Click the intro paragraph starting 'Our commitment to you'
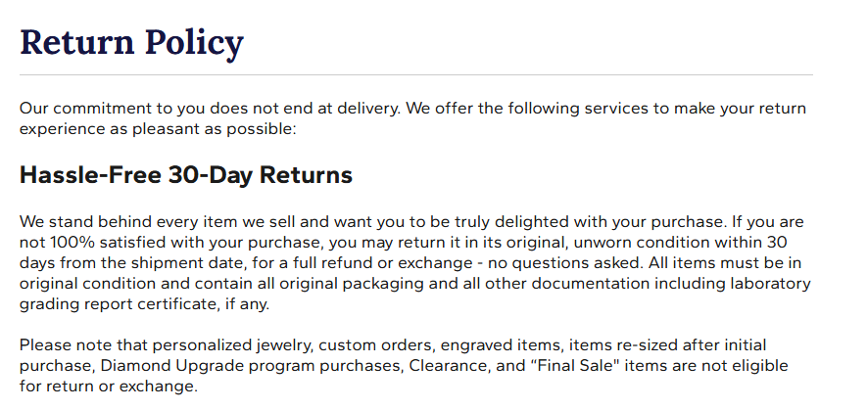Viewport: 868px width, 410px height. [x=411, y=117]
